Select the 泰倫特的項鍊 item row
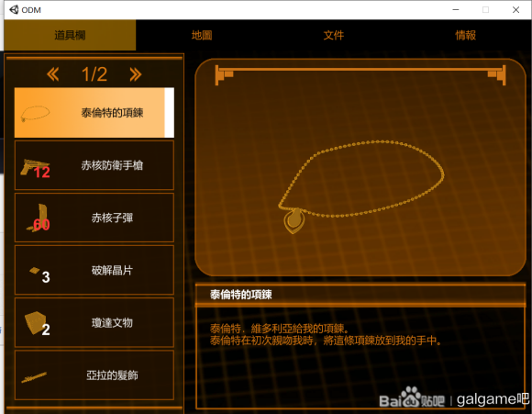 (94, 113)
